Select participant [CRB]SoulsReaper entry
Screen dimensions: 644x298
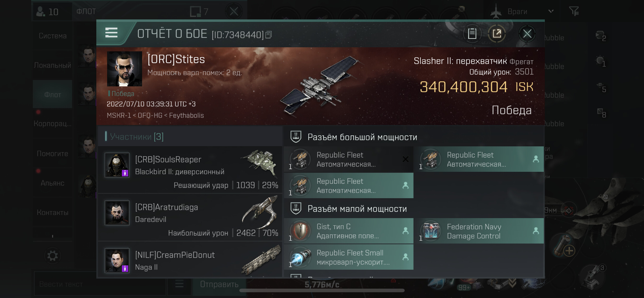coord(190,170)
